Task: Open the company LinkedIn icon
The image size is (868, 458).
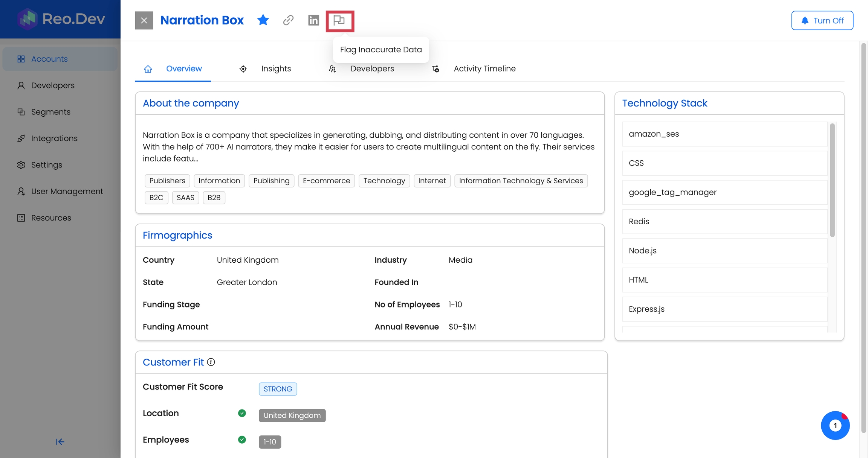Action: [x=313, y=20]
